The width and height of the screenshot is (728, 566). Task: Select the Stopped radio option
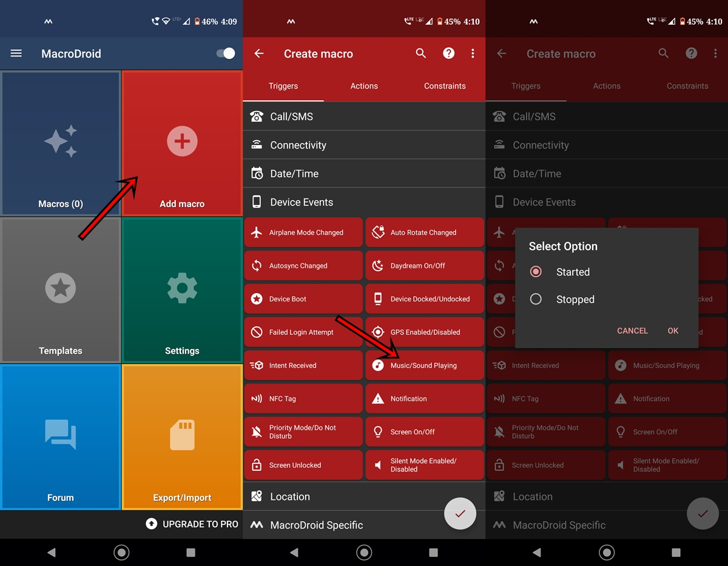[x=536, y=299]
